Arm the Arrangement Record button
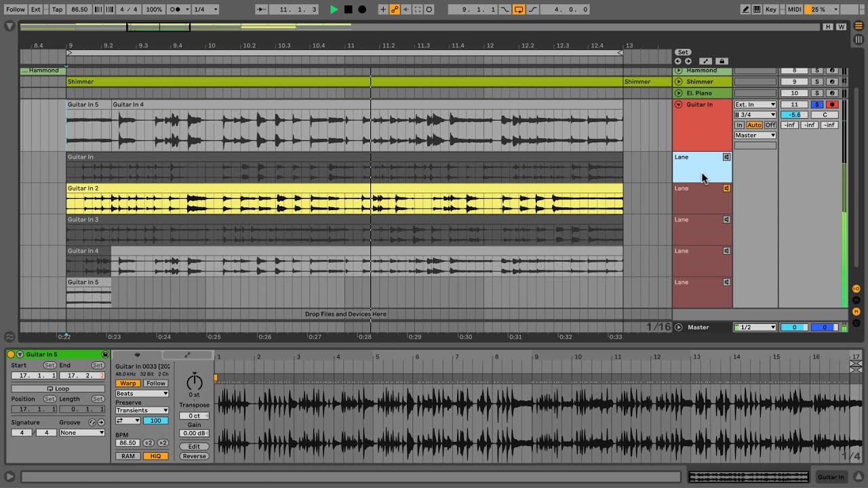The width and height of the screenshot is (868, 488). 362,9
